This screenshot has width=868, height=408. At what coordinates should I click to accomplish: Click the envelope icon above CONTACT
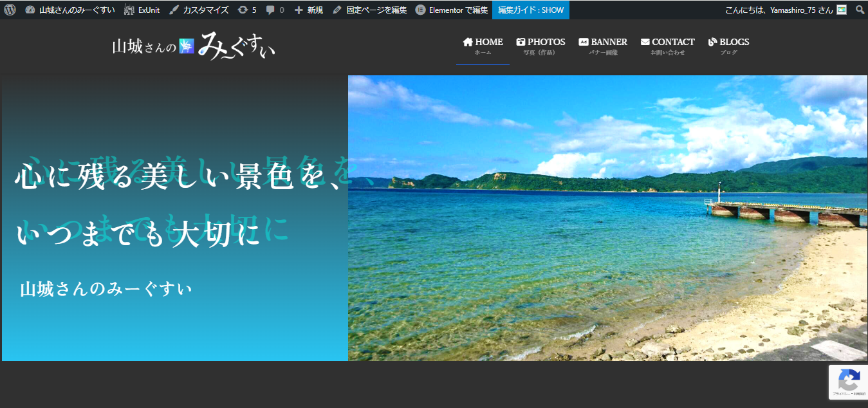tap(645, 41)
